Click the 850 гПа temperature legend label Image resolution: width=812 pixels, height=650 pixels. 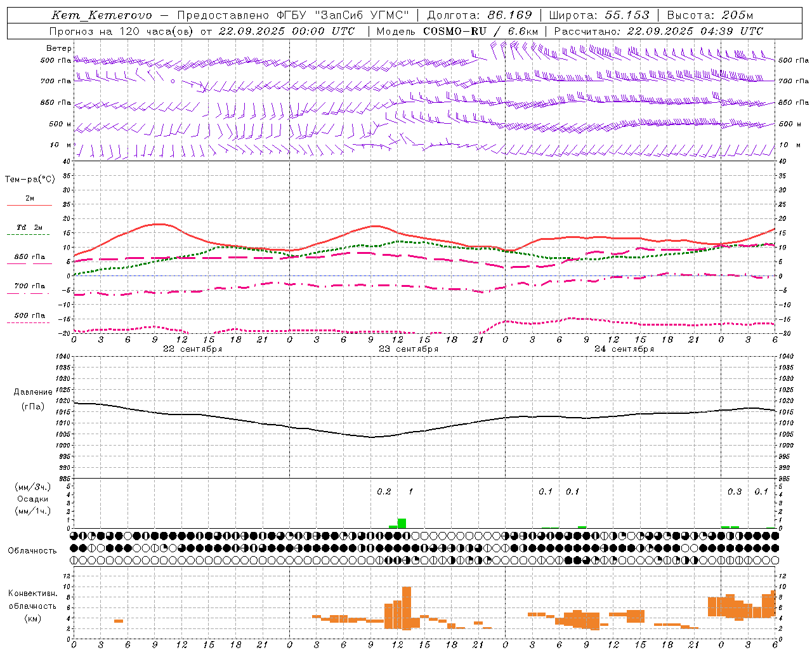pos(30,257)
